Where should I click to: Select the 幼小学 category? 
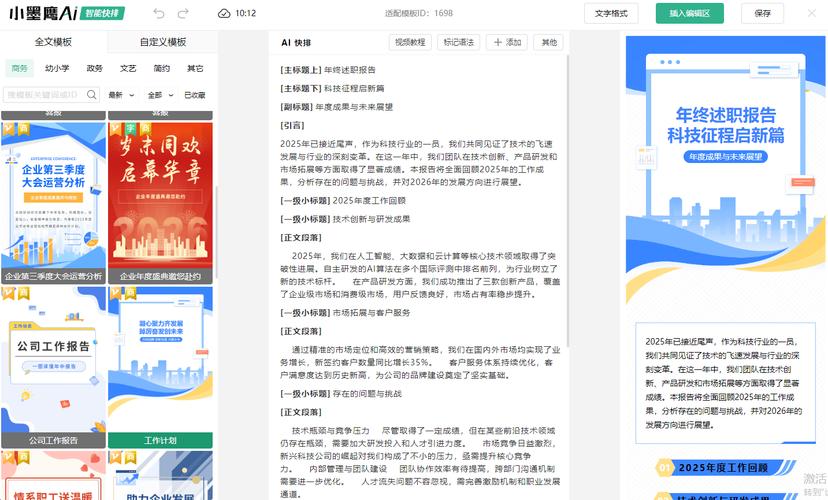tap(57, 68)
